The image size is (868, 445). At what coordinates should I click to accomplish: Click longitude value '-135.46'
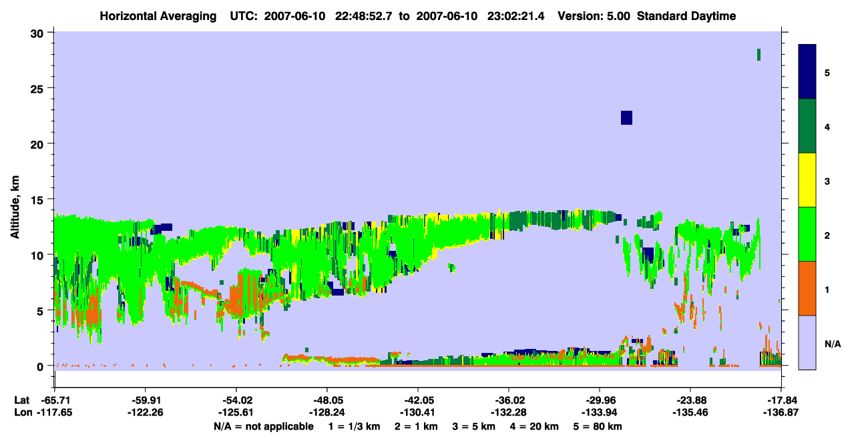point(690,413)
